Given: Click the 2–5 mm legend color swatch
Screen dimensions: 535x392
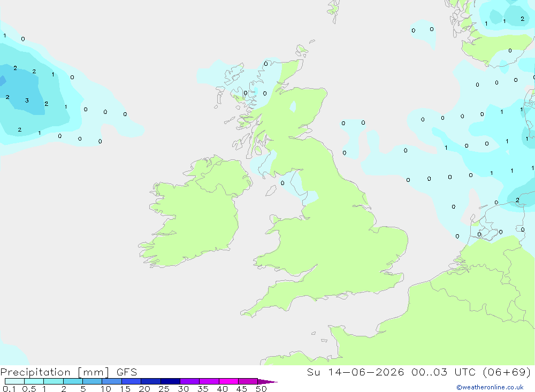Looking at the screenshot, I should (73, 381).
